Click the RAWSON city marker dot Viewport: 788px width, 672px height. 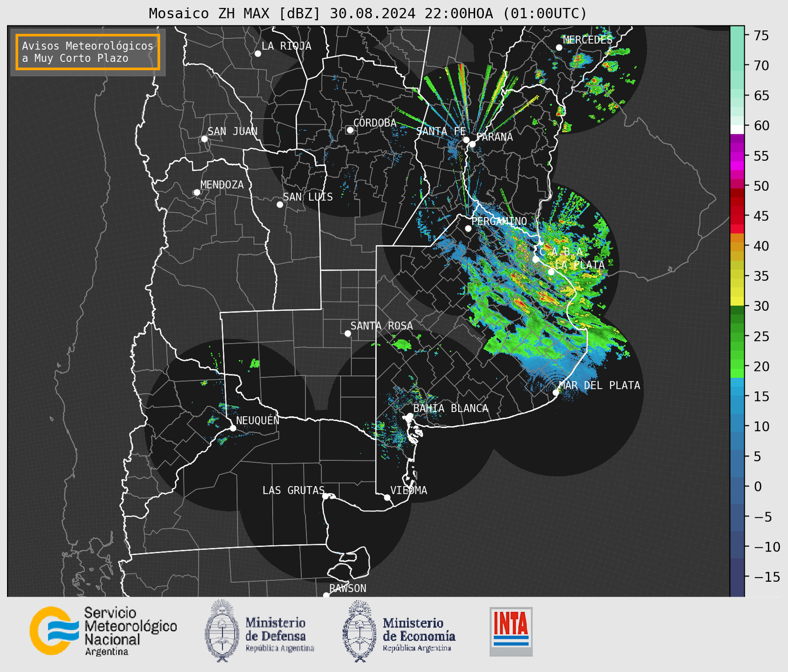[326, 595]
